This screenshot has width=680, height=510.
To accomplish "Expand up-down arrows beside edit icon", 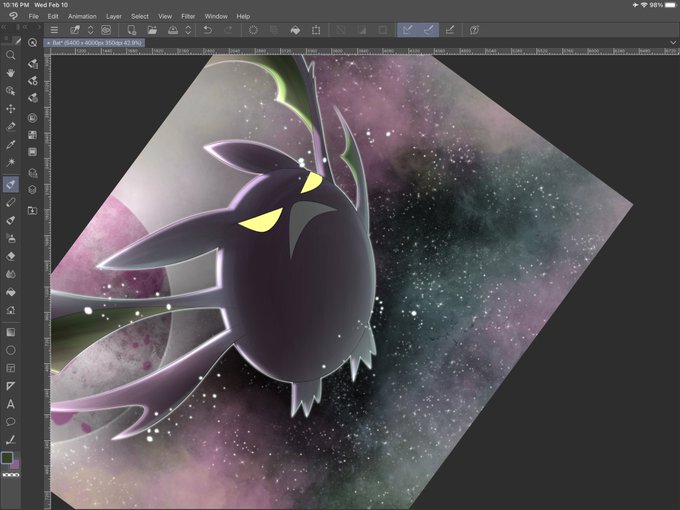I will pos(90,30).
